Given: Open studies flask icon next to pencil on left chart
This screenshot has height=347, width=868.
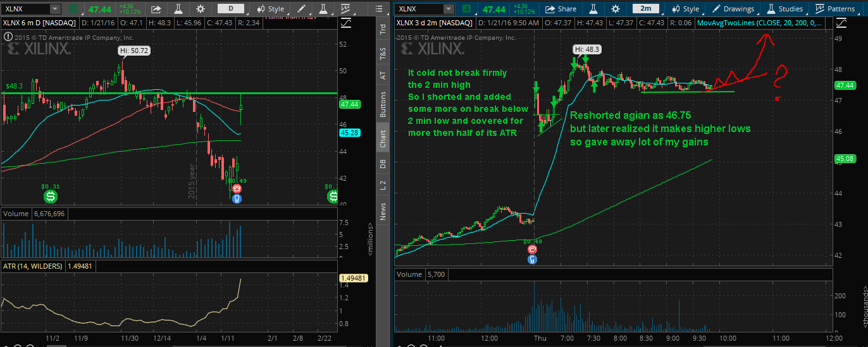Looking at the screenshot, I should tap(323, 9).
